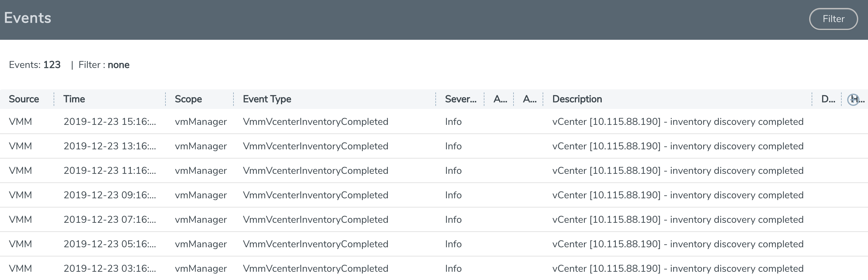Select the time cell 2019-12-23 05:16

(110, 244)
